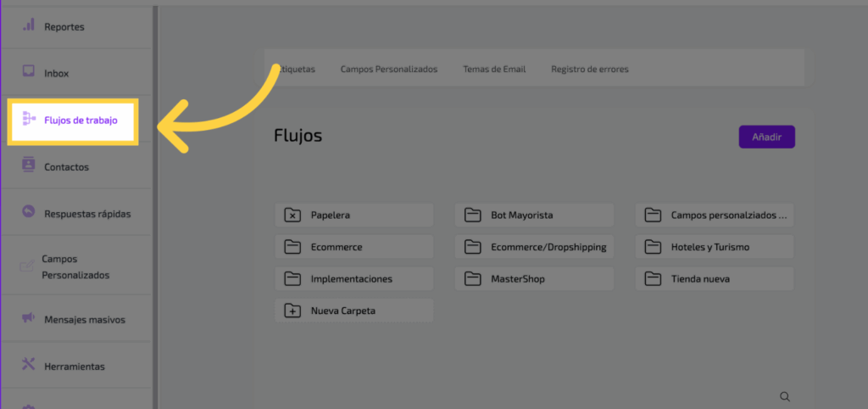868x409 pixels.
Task: Click the Reportes bar chart icon
Action: (28, 25)
